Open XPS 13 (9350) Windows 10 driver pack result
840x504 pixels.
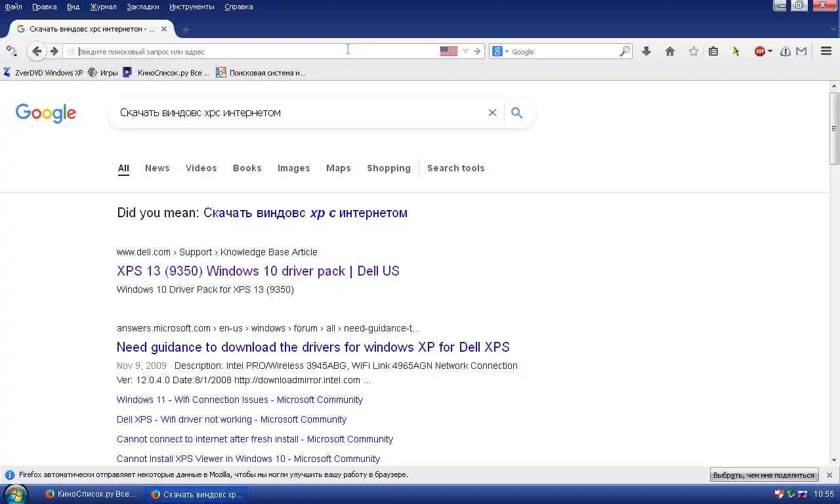pos(258,271)
